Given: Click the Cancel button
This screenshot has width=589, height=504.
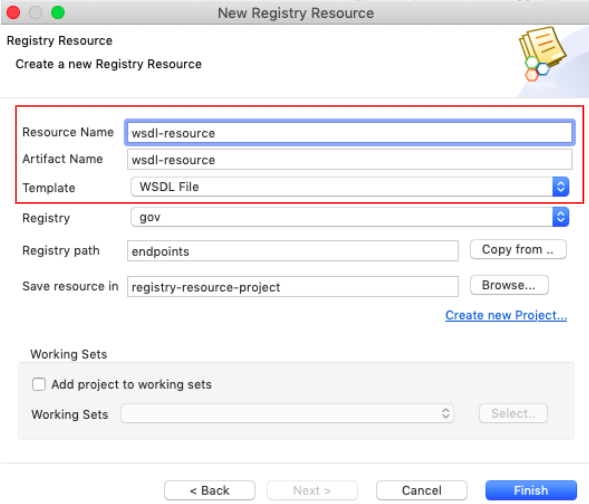Looking at the screenshot, I should click(421, 490).
